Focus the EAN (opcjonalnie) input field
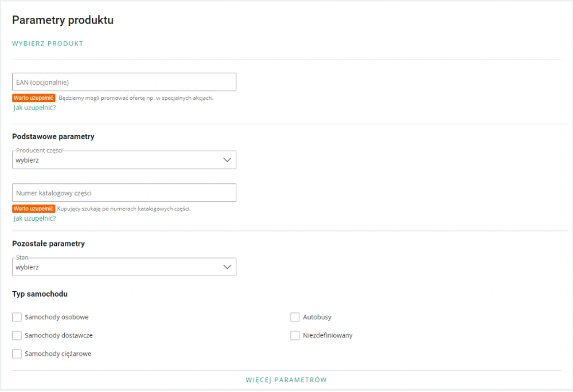Image resolution: width=573 pixels, height=392 pixels. (x=124, y=82)
